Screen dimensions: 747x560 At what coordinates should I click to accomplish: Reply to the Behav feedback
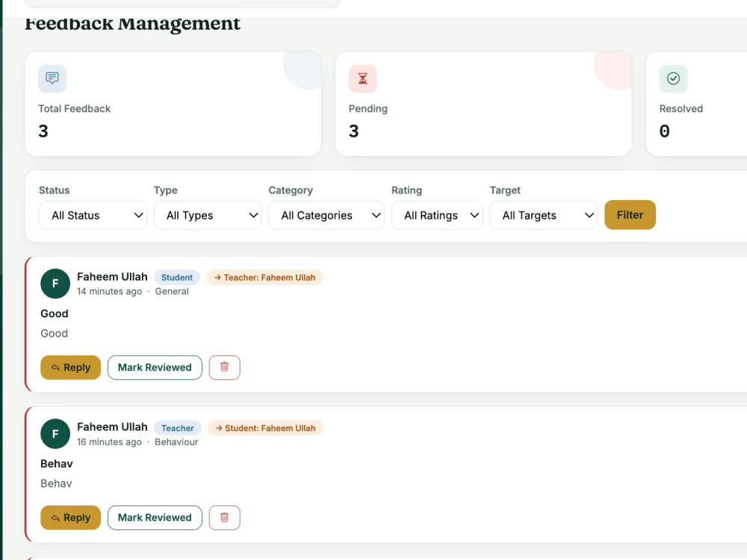tap(70, 517)
